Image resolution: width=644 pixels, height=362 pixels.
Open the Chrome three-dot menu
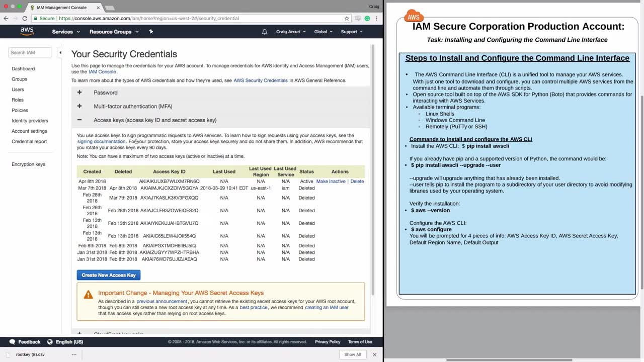click(x=376, y=18)
